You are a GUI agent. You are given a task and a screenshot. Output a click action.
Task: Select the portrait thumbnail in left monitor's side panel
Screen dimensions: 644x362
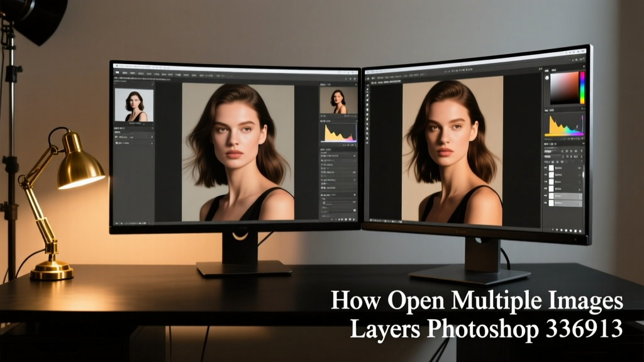click(x=134, y=105)
